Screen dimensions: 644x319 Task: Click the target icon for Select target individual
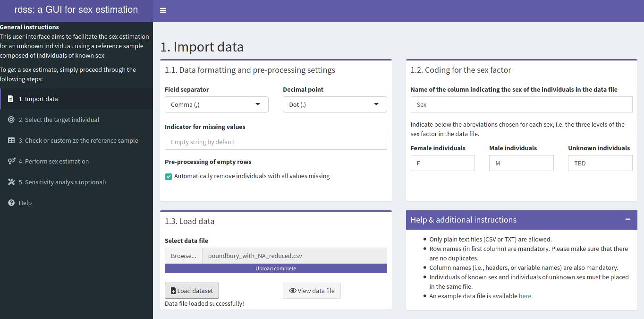[x=11, y=120]
